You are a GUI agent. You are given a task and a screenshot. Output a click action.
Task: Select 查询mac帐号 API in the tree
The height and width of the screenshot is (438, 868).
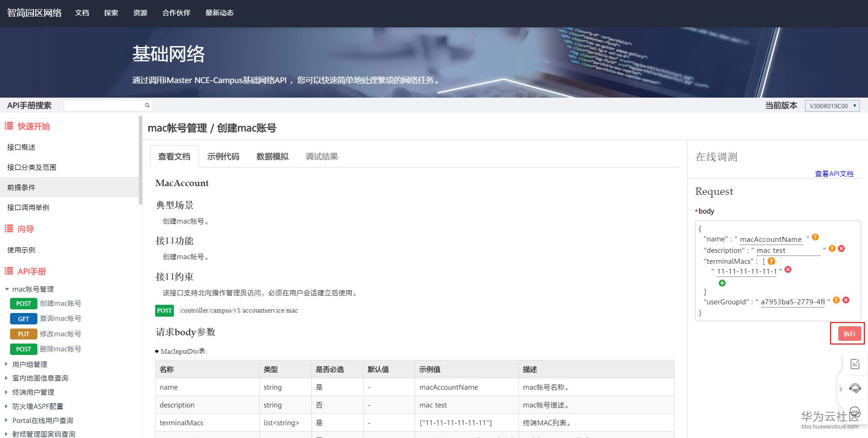tap(60, 318)
